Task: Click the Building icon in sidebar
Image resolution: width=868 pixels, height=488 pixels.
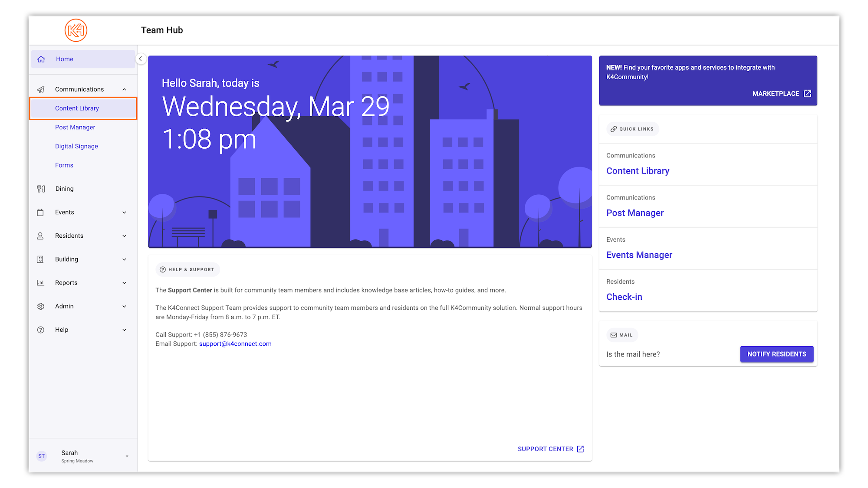Action: [x=40, y=259]
